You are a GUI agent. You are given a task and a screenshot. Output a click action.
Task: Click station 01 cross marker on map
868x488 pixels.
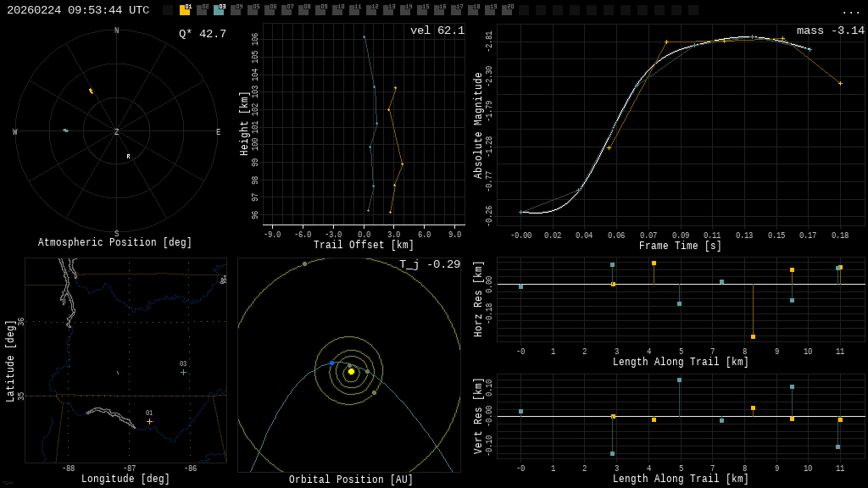tap(149, 421)
